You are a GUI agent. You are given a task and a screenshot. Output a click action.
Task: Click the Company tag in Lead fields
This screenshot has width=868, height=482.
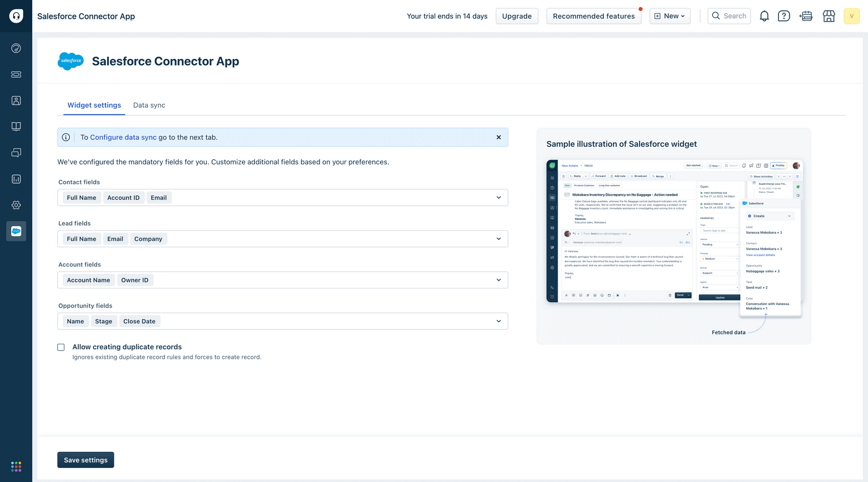click(x=148, y=239)
